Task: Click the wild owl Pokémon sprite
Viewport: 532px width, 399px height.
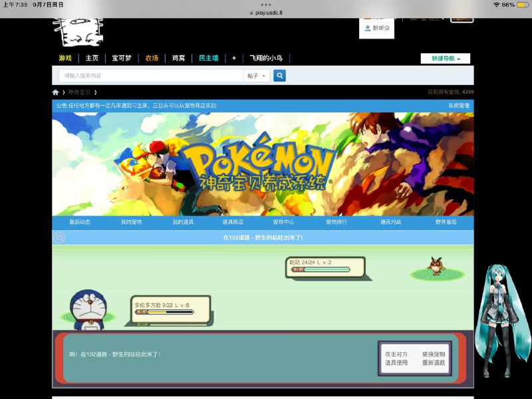Action: pyautogui.click(x=436, y=267)
